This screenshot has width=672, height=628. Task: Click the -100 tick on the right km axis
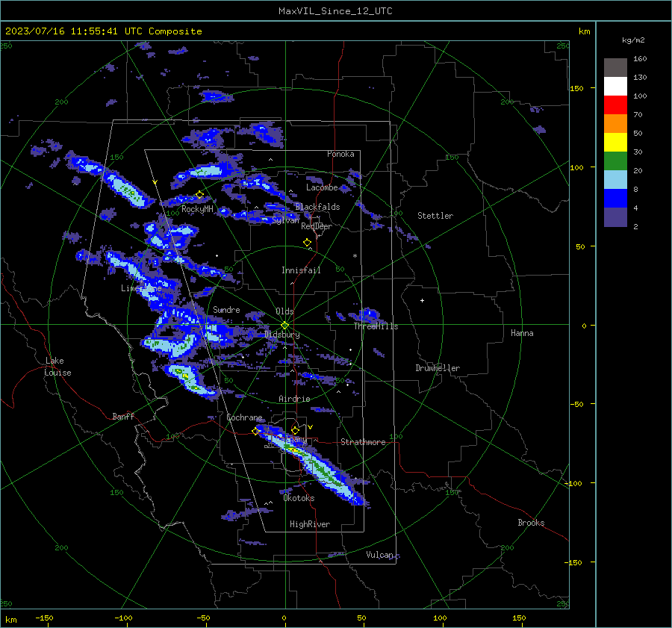(x=573, y=483)
